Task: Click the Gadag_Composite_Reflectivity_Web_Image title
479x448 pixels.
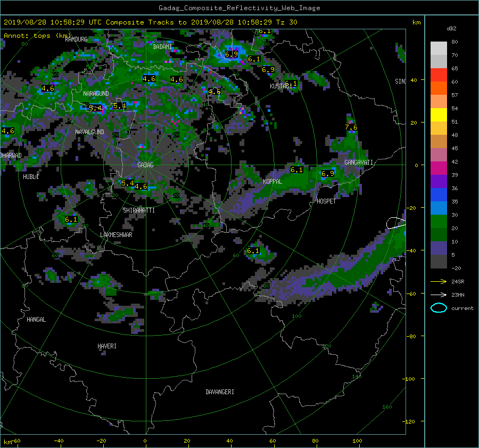Action: (x=239, y=8)
